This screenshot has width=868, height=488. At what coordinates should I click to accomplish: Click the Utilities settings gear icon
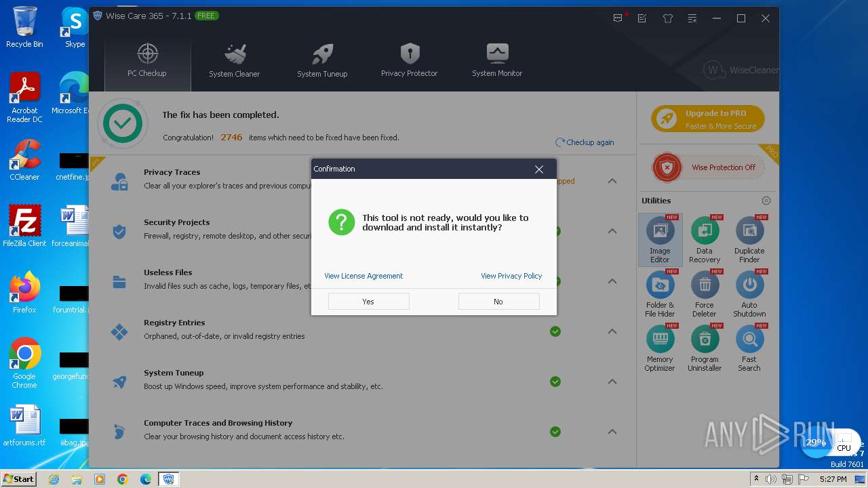click(766, 201)
